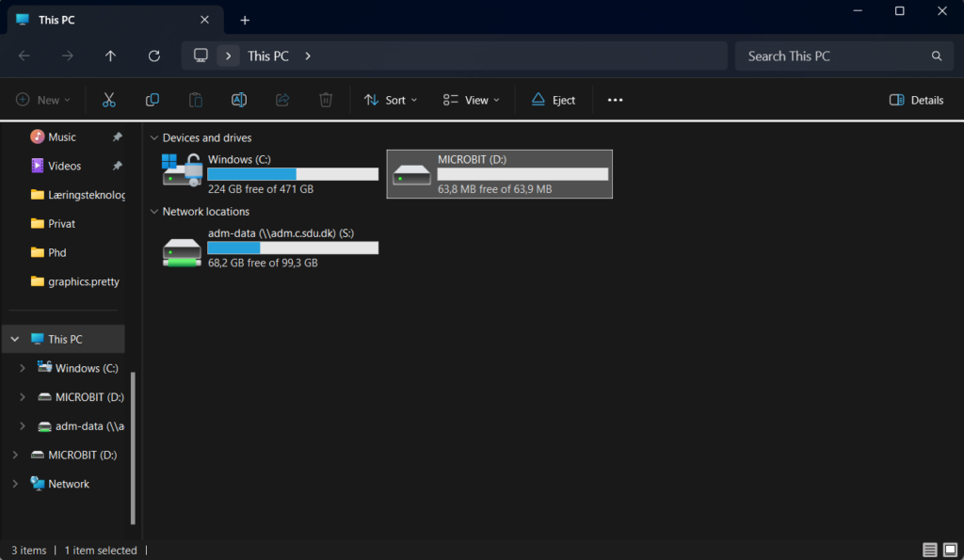The height and width of the screenshot is (560, 964).
Task: Click the navigation pane scrollbar
Action: [133, 447]
